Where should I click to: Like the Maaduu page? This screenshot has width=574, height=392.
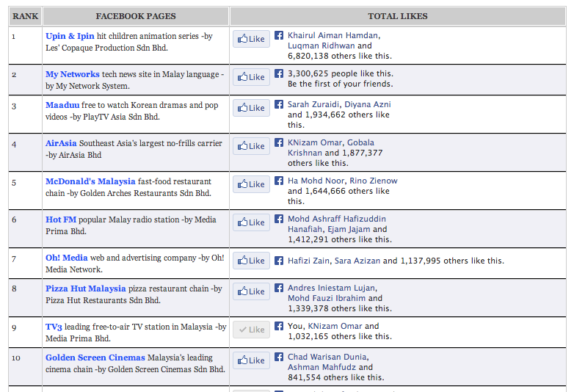click(x=251, y=108)
